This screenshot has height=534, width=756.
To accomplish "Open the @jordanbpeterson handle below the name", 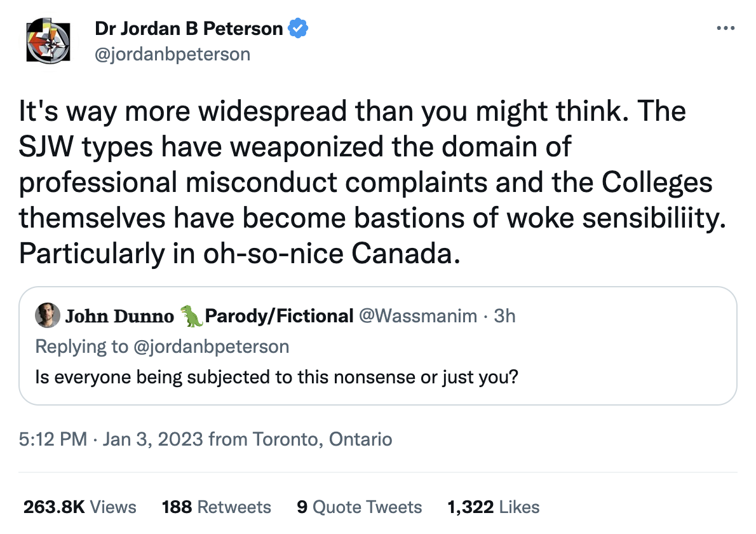I will 173,54.
